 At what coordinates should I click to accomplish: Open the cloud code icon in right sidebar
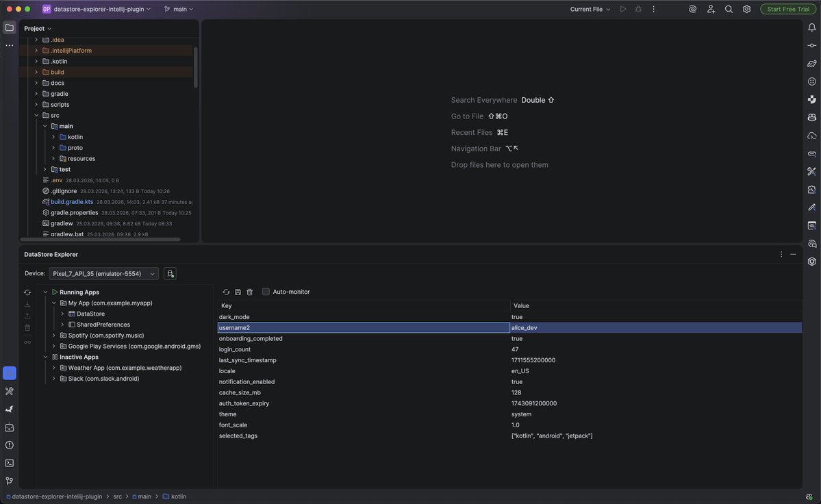coord(811,136)
